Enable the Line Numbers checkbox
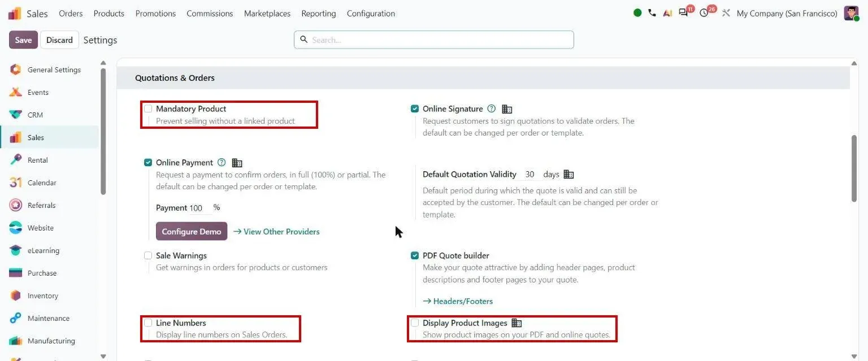Screen dimensions: 868x361 tap(148, 323)
